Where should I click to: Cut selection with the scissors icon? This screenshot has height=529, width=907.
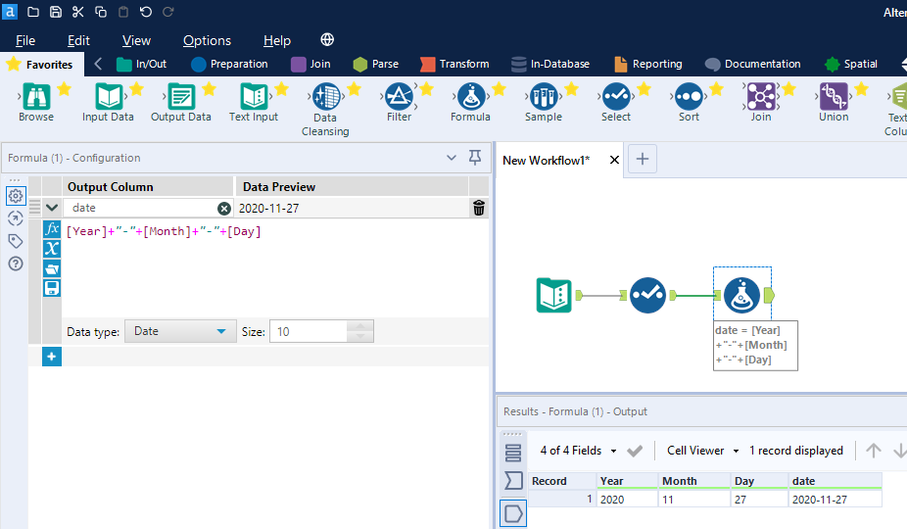pos(78,12)
